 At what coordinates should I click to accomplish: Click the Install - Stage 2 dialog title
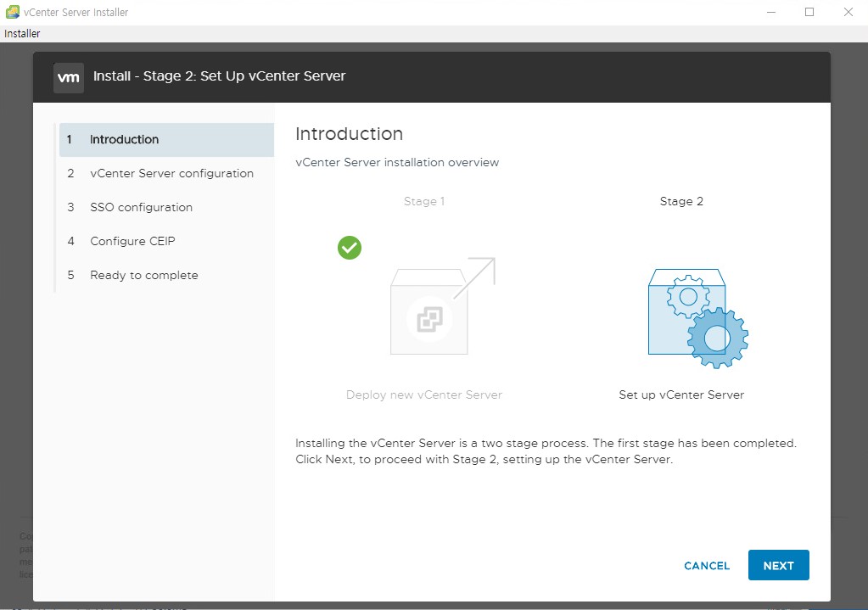pos(219,76)
